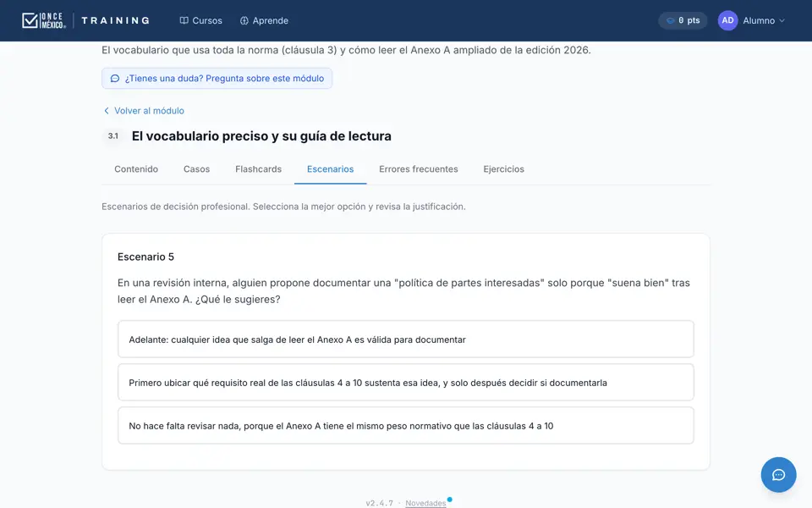Screen dimensions: 812x508
Task: Click the TRAINING brand text
Action: click(x=116, y=20)
